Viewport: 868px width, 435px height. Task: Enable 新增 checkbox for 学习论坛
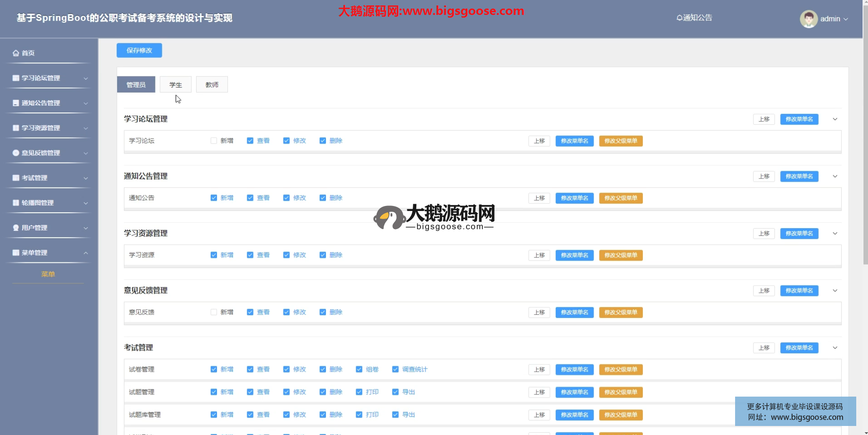tap(214, 141)
